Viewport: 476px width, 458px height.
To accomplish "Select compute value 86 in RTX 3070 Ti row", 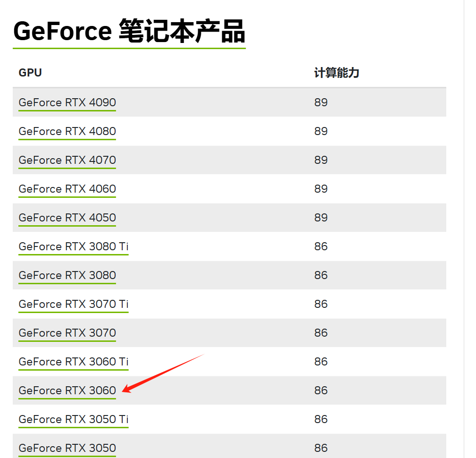I will pyautogui.click(x=321, y=304).
